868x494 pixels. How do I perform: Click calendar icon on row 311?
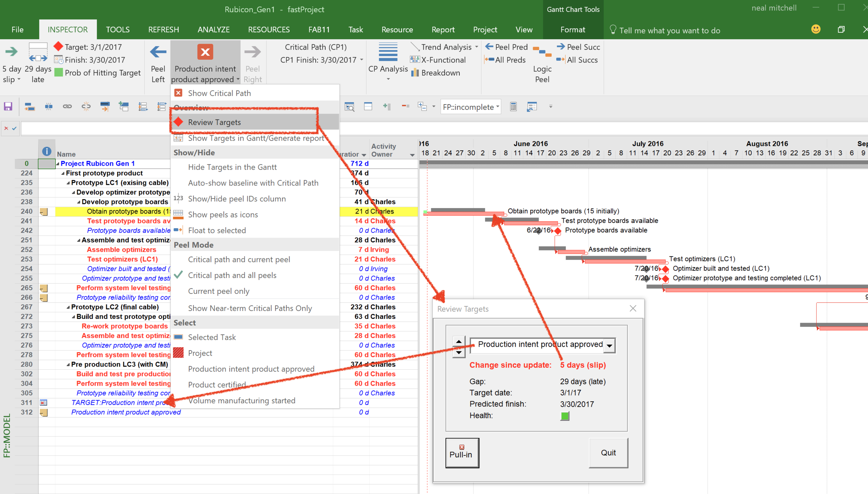pos(43,403)
